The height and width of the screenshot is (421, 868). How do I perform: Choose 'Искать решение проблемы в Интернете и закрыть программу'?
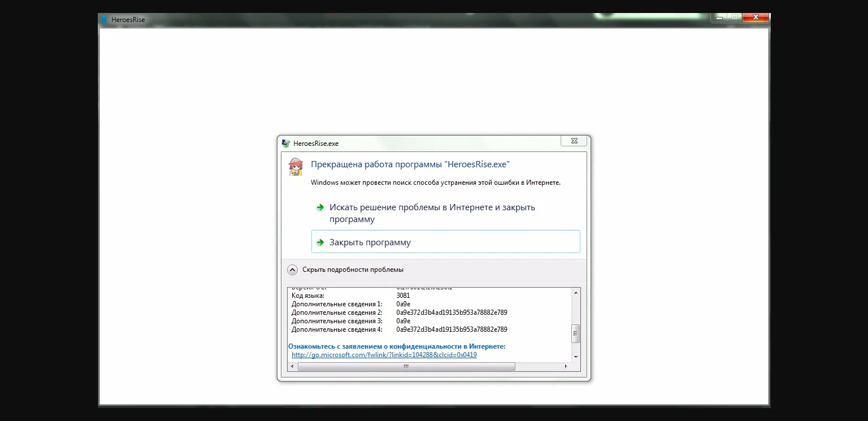pos(432,213)
